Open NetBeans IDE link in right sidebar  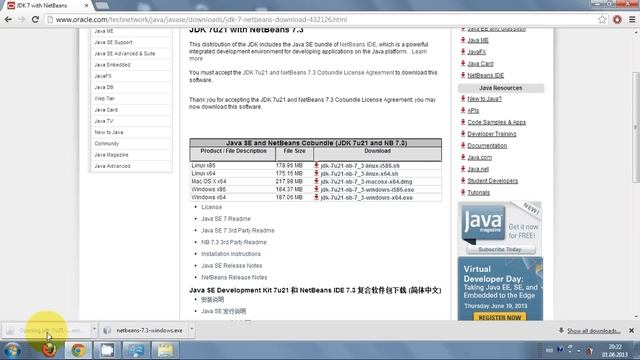click(485, 76)
